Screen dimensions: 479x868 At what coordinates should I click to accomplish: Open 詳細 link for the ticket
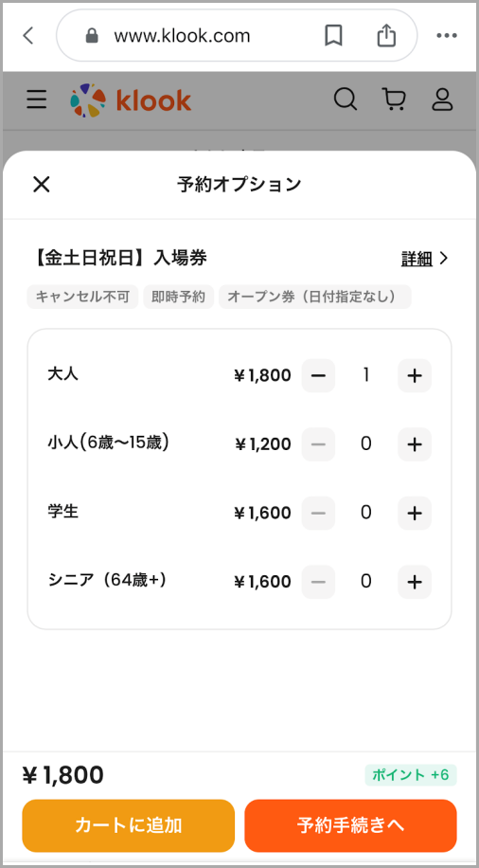(424, 259)
